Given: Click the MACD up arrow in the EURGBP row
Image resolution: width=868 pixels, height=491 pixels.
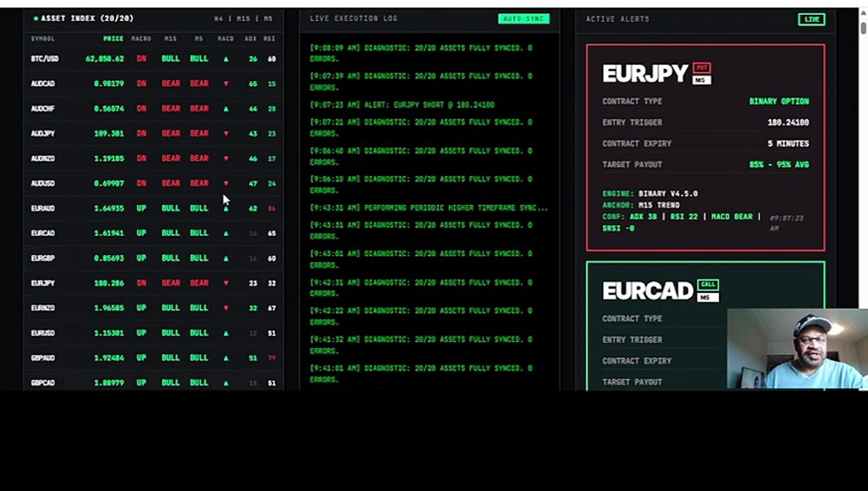Looking at the screenshot, I should [226, 258].
